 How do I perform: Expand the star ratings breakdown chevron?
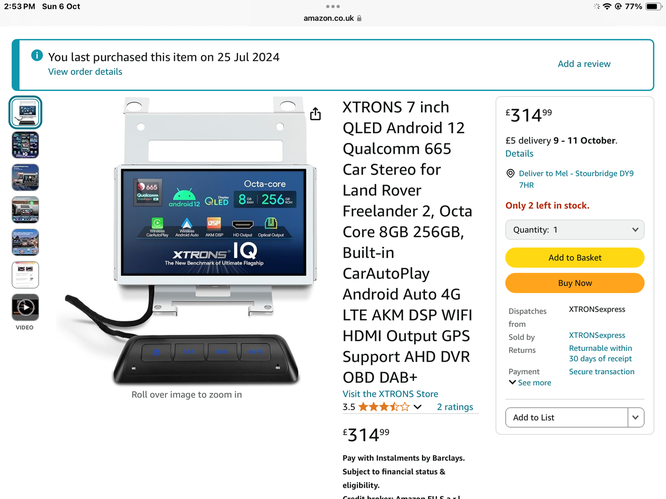pyautogui.click(x=418, y=407)
